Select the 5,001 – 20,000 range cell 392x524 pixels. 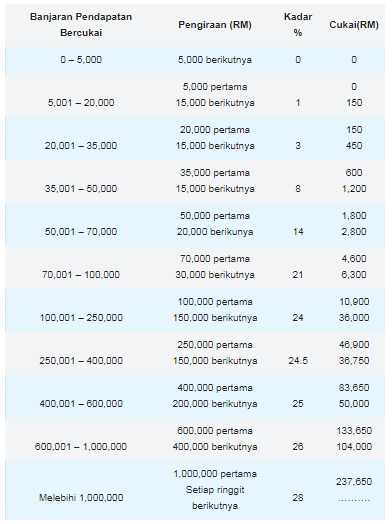(81, 103)
